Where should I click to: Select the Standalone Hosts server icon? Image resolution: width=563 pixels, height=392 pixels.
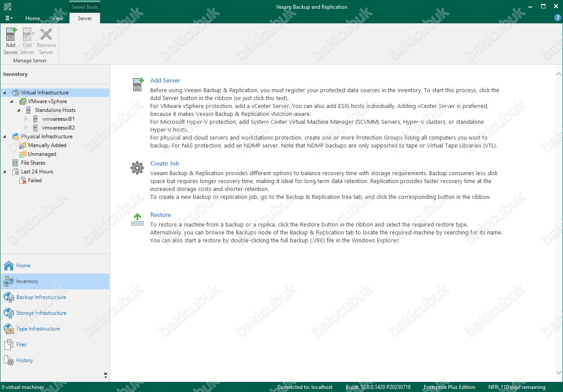pyautogui.click(x=29, y=110)
